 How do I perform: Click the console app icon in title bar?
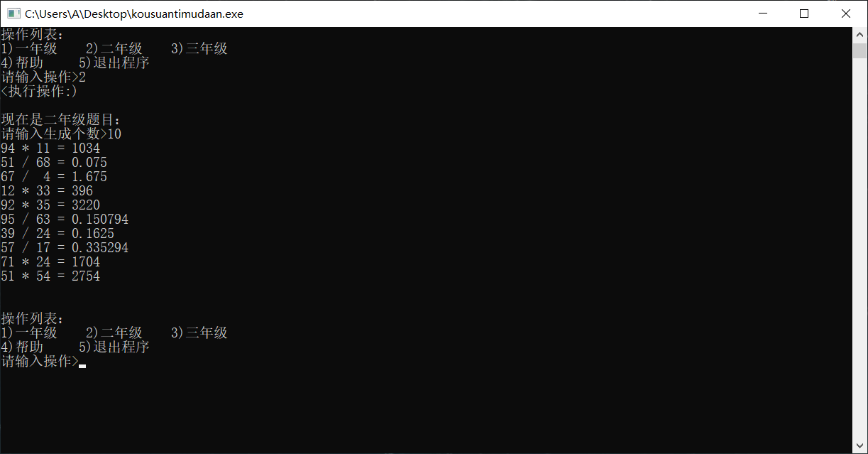point(13,13)
